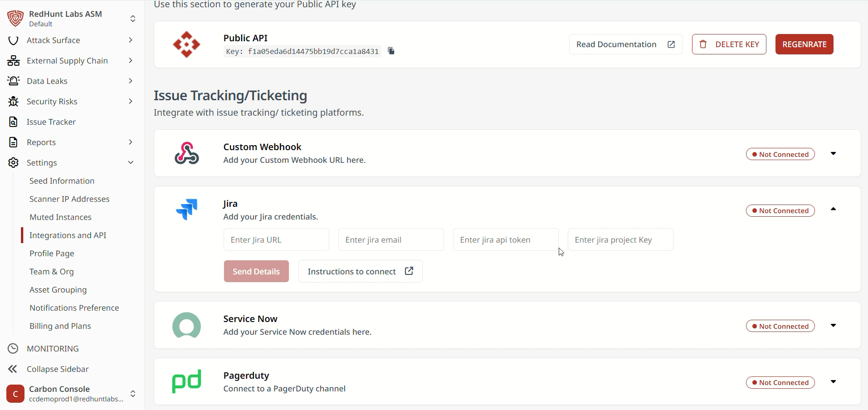Open the Issue Tracker icon in sidebar

click(x=13, y=122)
